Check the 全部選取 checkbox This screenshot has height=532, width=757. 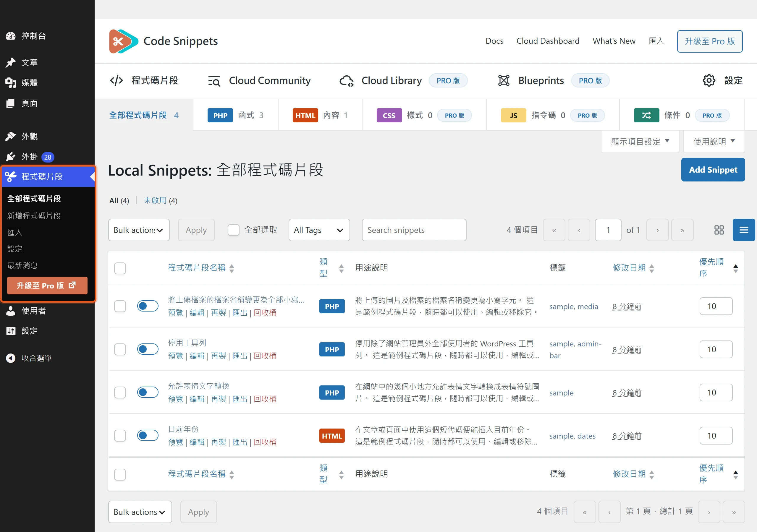coord(233,230)
